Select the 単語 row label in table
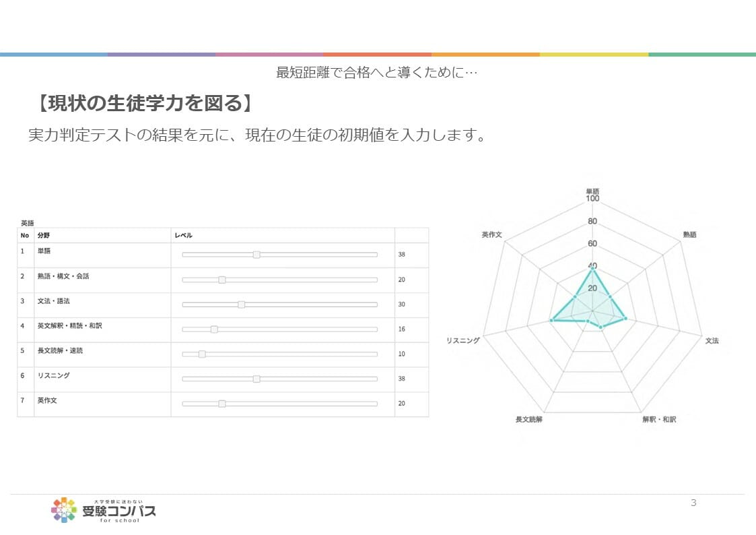 click(x=44, y=251)
